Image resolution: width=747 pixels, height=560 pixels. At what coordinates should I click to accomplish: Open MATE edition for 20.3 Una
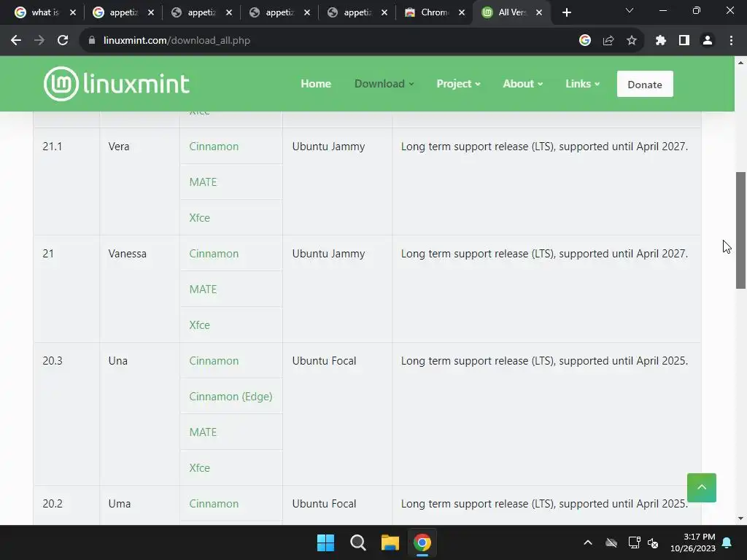pos(203,432)
